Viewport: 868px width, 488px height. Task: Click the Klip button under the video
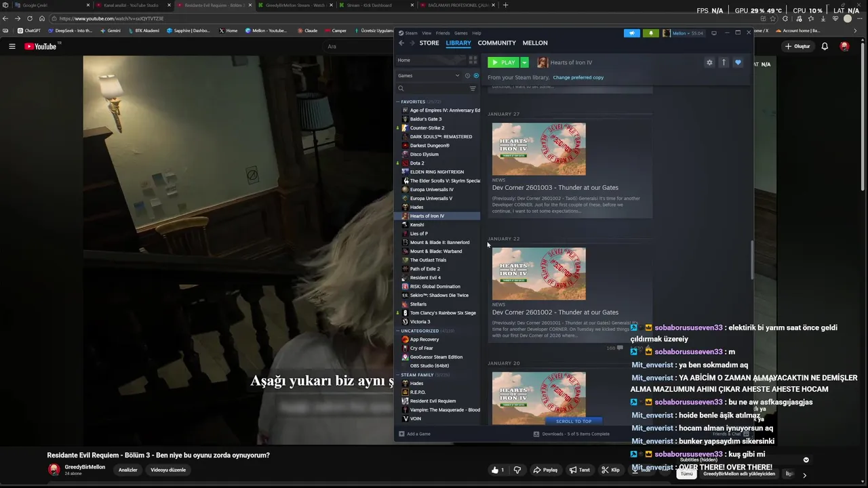click(610, 470)
